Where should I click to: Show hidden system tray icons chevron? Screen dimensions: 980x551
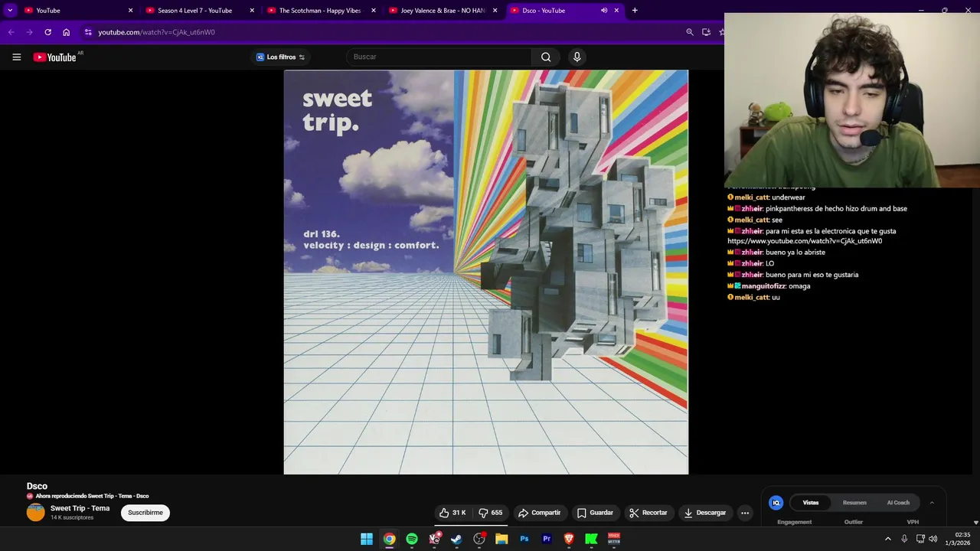[888, 539]
